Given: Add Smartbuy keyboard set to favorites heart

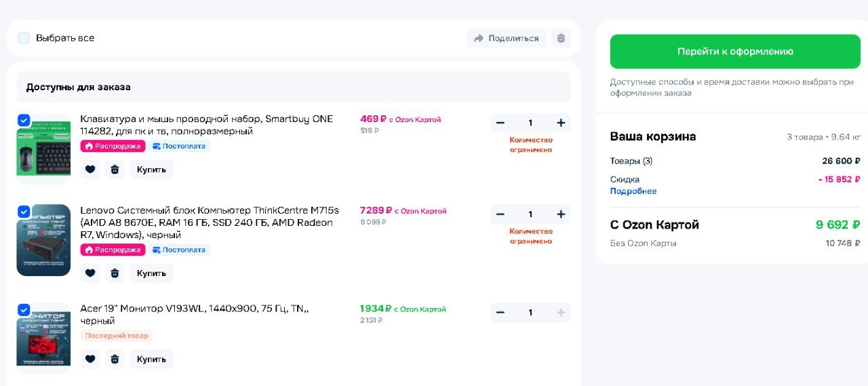Looking at the screenshot, I should (90, 170).
